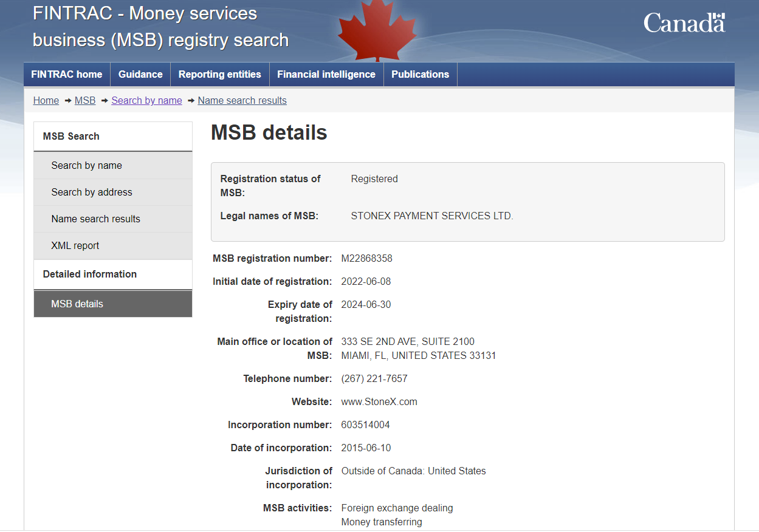This screenshot has width=759, height=532.
Task: Click the Foreign exchange dealing activity
Action: click(397, 508)
